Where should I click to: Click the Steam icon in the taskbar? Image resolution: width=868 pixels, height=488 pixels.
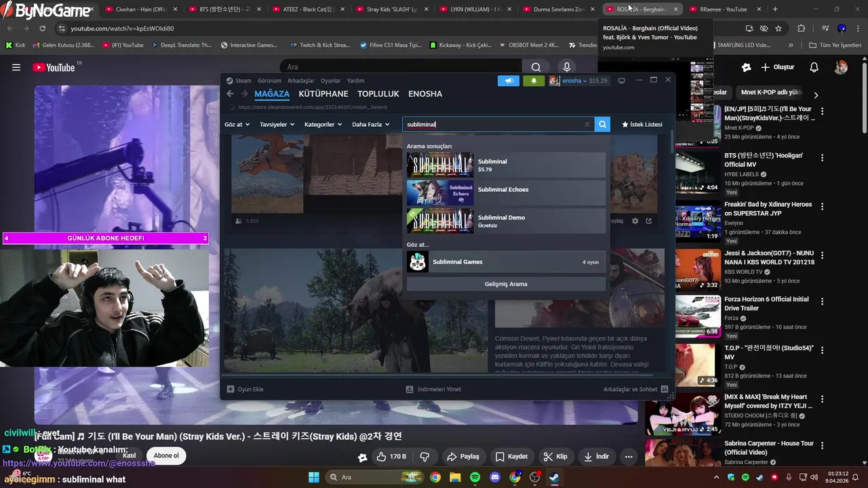pyautogui.click(x=554, y=477)
